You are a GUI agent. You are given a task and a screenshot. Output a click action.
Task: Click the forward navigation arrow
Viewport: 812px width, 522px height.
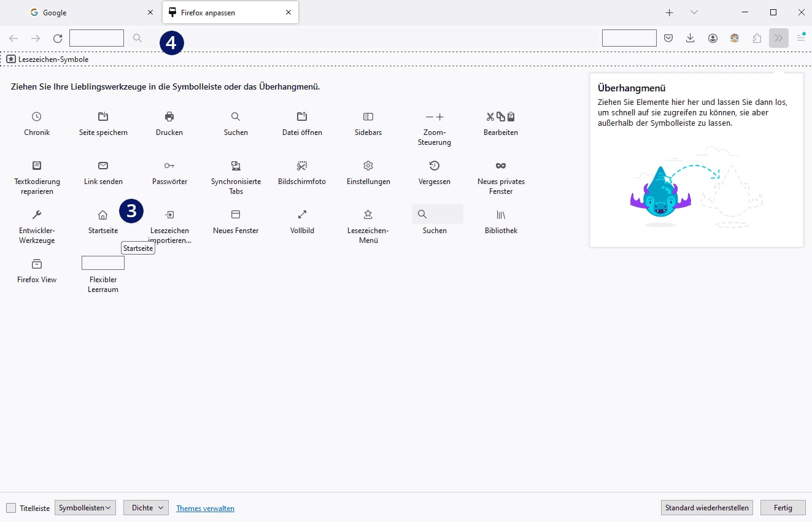tap(36, 38)
